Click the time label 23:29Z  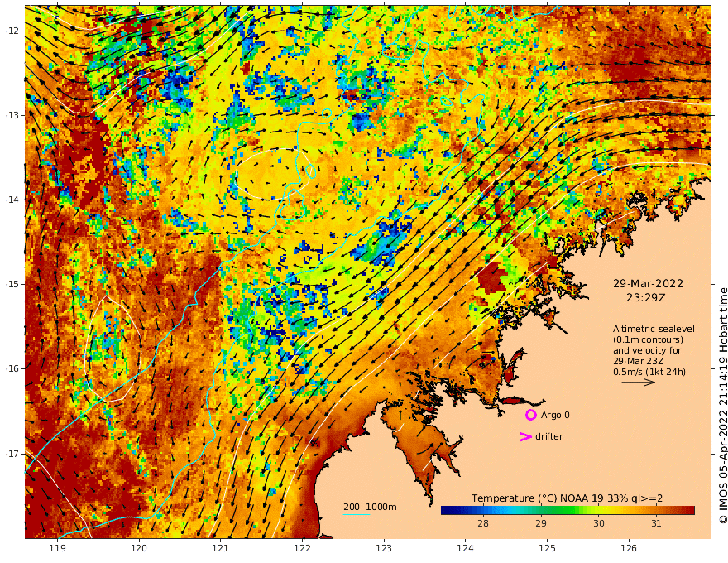point(646,297)
